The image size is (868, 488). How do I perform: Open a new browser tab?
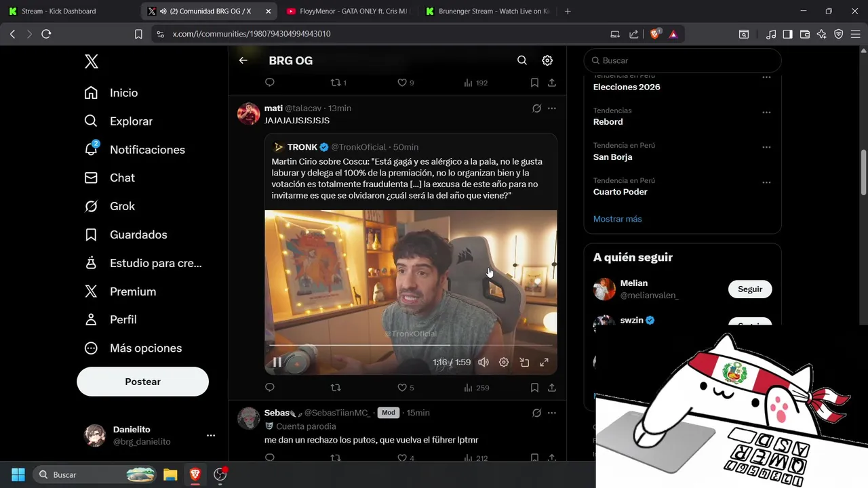[x=568, y=11]
